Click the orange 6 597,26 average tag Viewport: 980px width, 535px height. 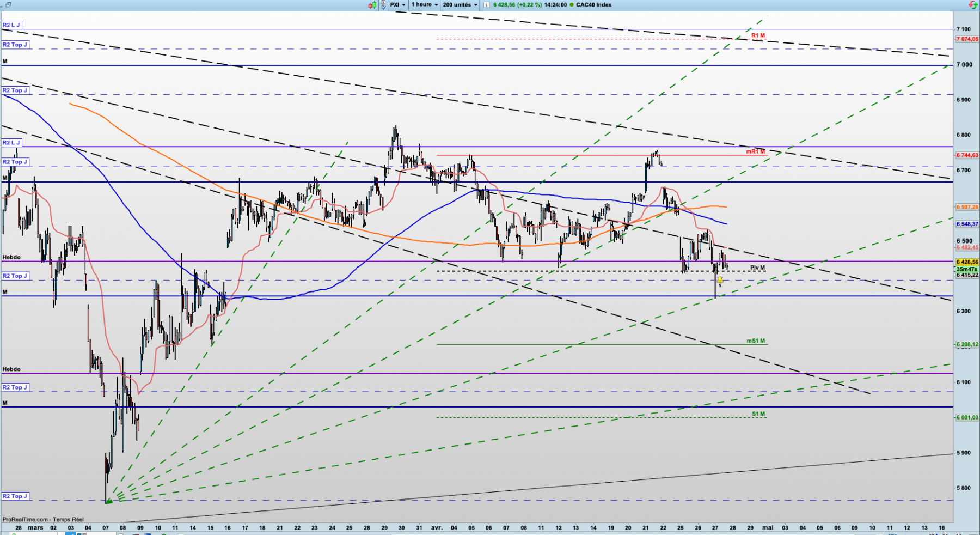click(x=967, y=207)
